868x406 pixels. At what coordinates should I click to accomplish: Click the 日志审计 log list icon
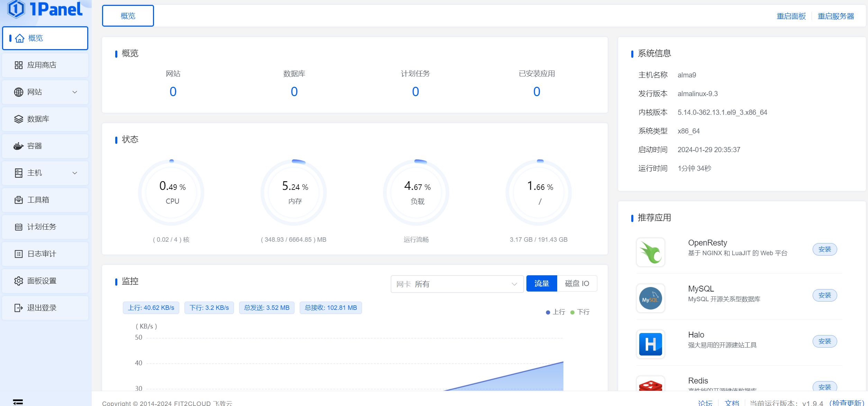pos(19,254)
